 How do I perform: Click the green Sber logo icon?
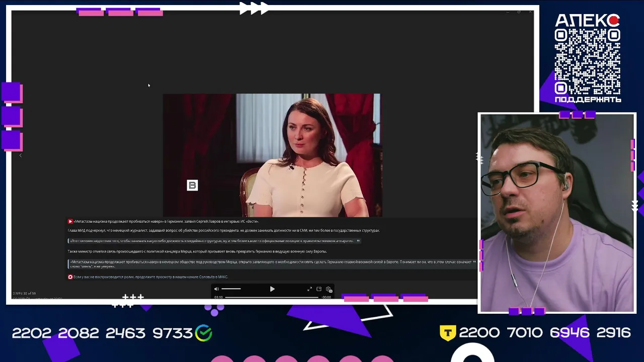(204, 333)
